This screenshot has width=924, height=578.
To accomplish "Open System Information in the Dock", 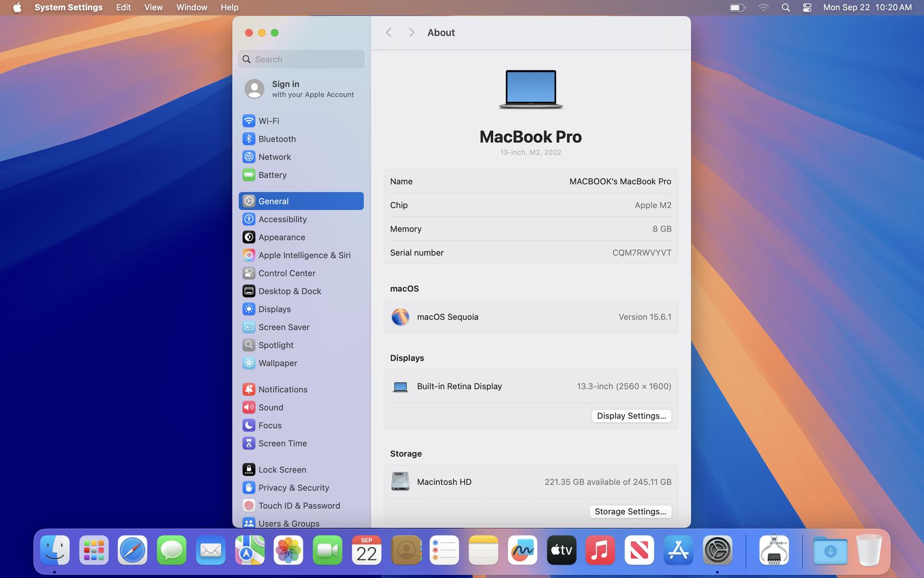I will pyautogui.click(x=774, y=550).
